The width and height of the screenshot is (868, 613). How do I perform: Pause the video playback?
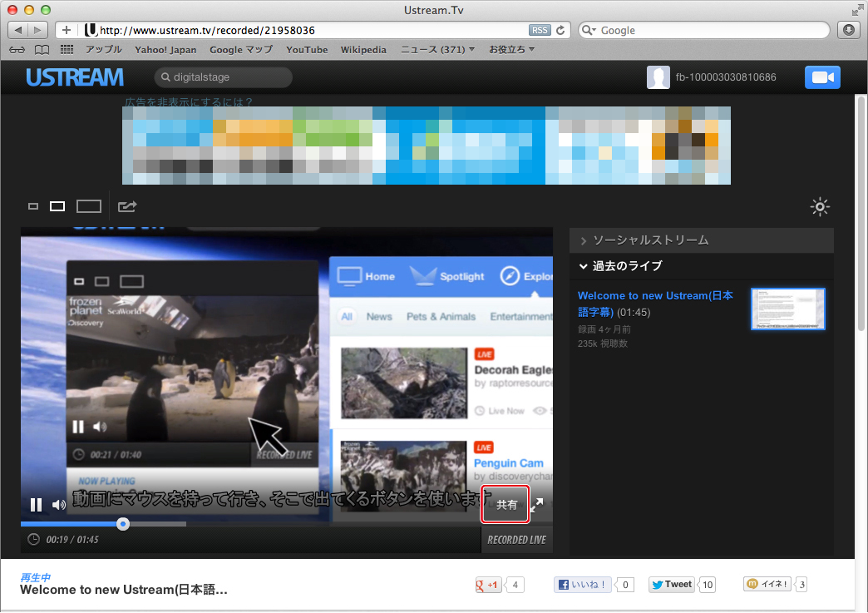click(36, 505)
